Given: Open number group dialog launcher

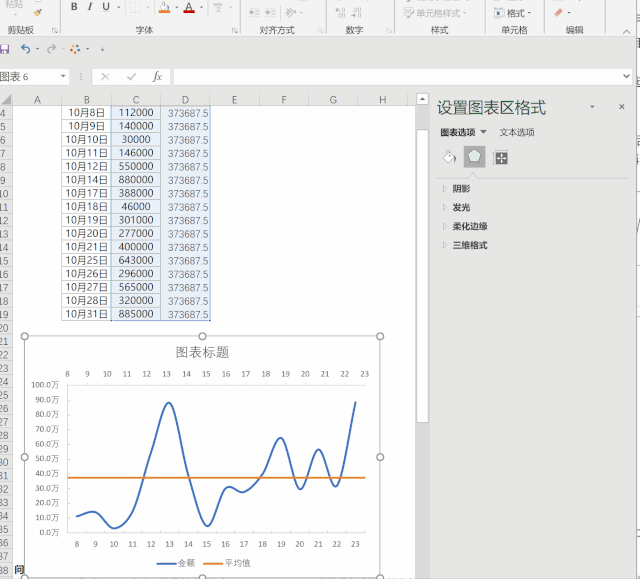Looking at the screenshot, I should point(389,30).
